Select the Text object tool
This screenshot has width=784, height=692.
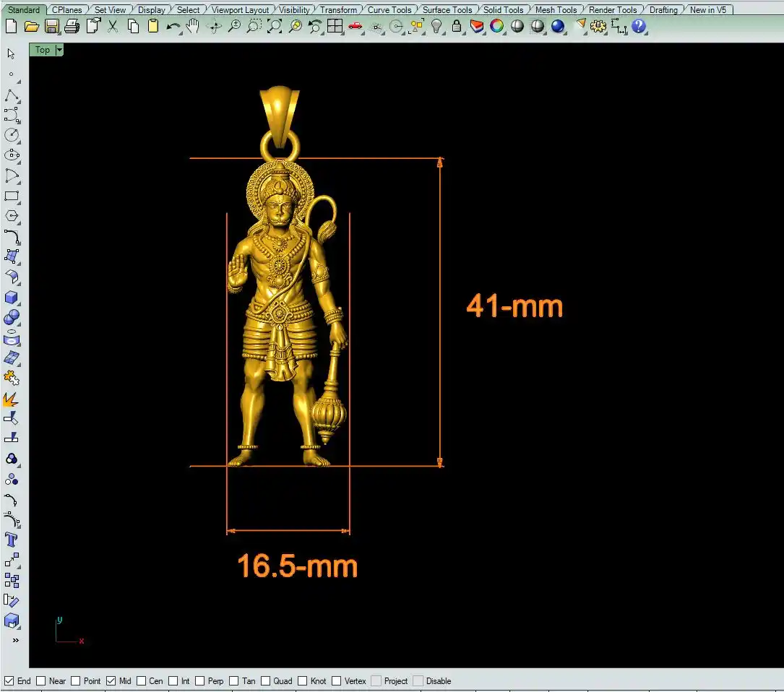[12, 540]
